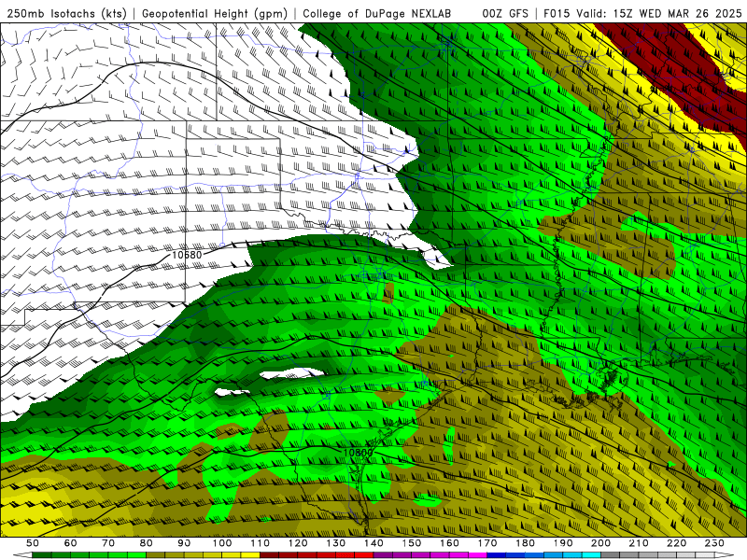Click the 160 label on the color scale

449,543
